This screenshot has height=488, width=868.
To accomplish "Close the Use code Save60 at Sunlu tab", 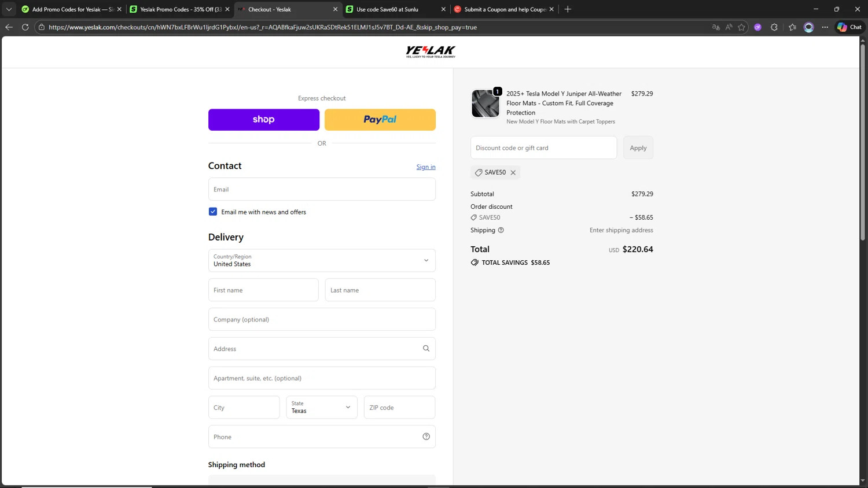I will click(443, 9).
